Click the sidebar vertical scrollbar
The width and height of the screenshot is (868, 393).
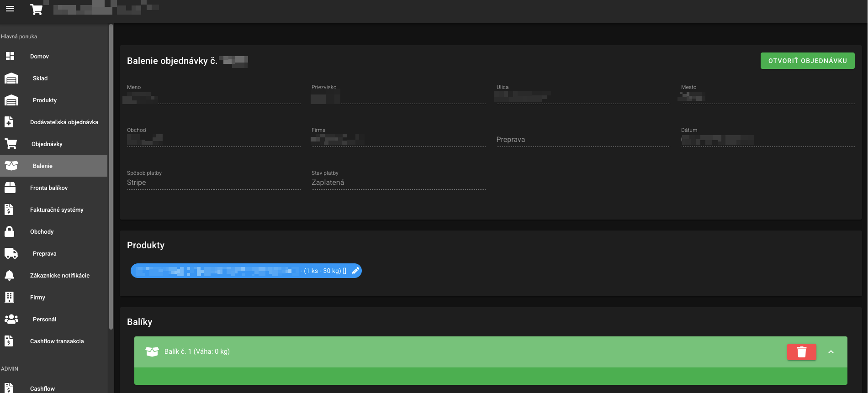111,177
